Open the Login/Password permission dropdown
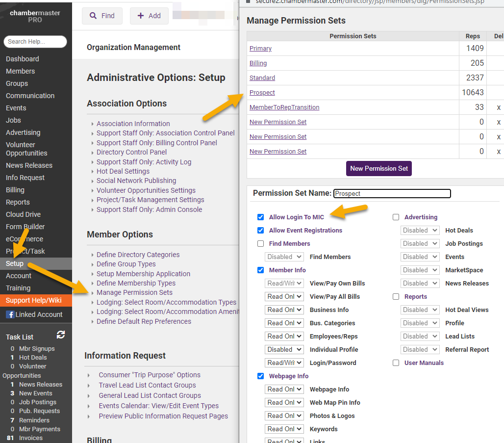The height and width of the screenshot is (443, 504). [x=284, y=363]
